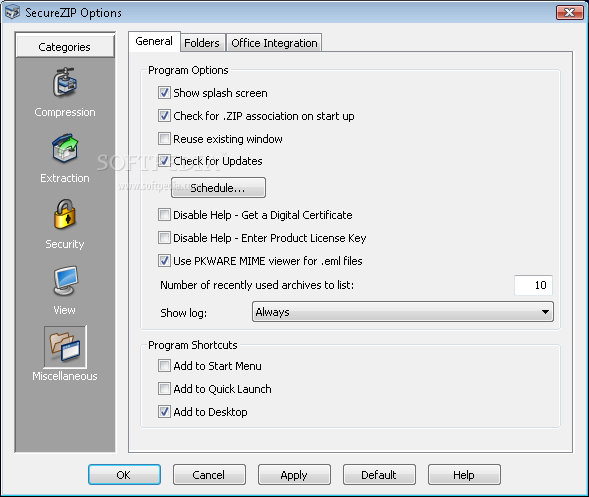Confirm with the OK button
The image size is (589, 497).
pyautogui.click(x=124, y=475)
